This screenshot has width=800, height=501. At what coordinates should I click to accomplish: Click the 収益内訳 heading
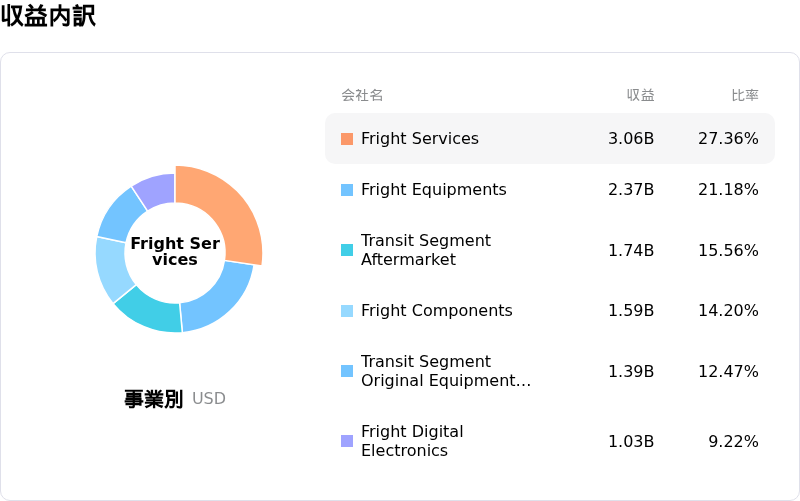(48, 16)
